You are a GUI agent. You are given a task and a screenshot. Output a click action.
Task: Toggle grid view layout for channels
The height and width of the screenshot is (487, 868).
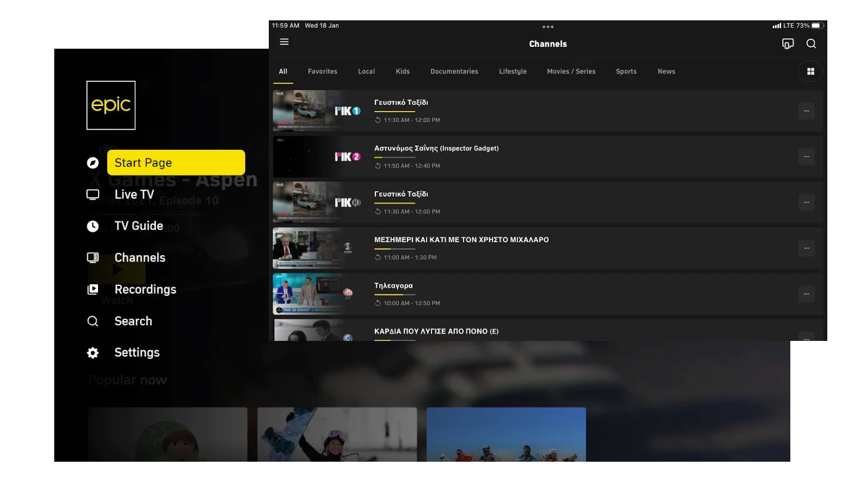point(810,71)
